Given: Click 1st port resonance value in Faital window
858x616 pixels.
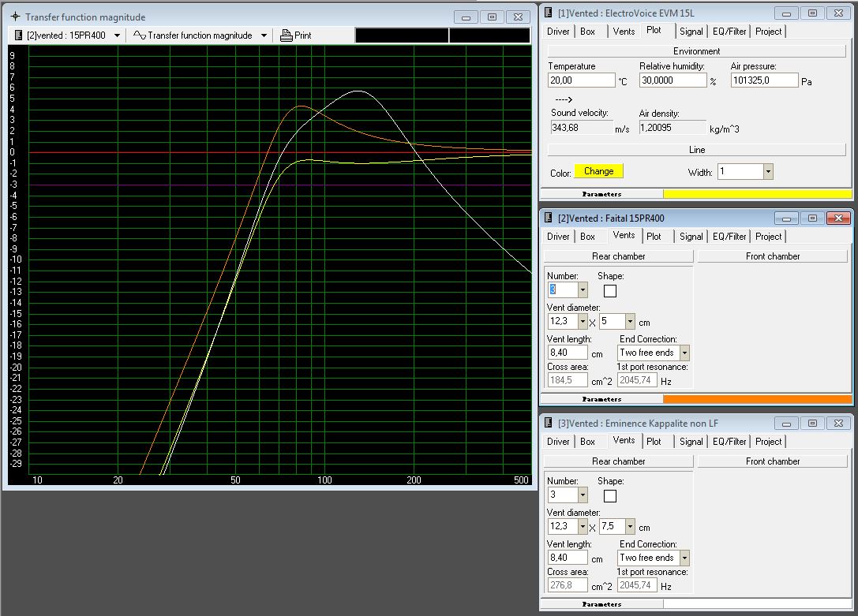Looking at the screenshot, I should point(637,380).
